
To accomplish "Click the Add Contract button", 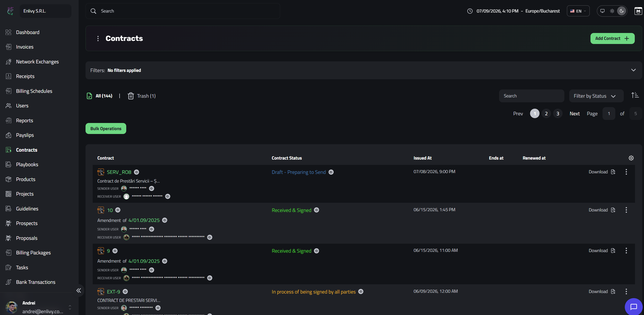I will pos(612,38).
